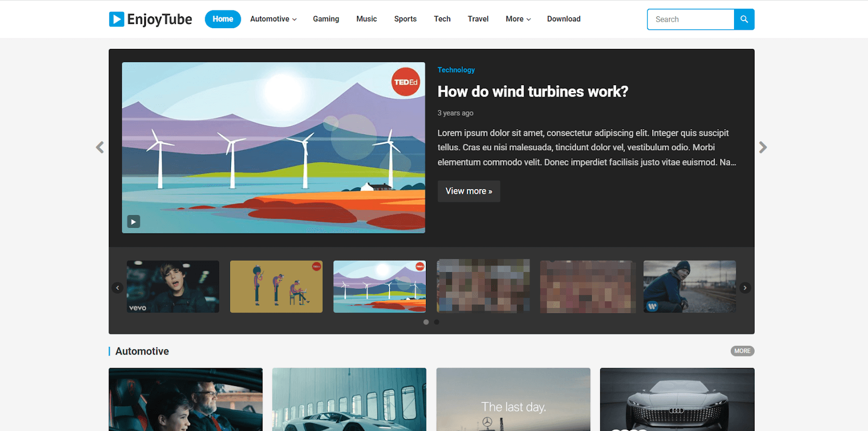Click the View more button

(x=469, y=191)
